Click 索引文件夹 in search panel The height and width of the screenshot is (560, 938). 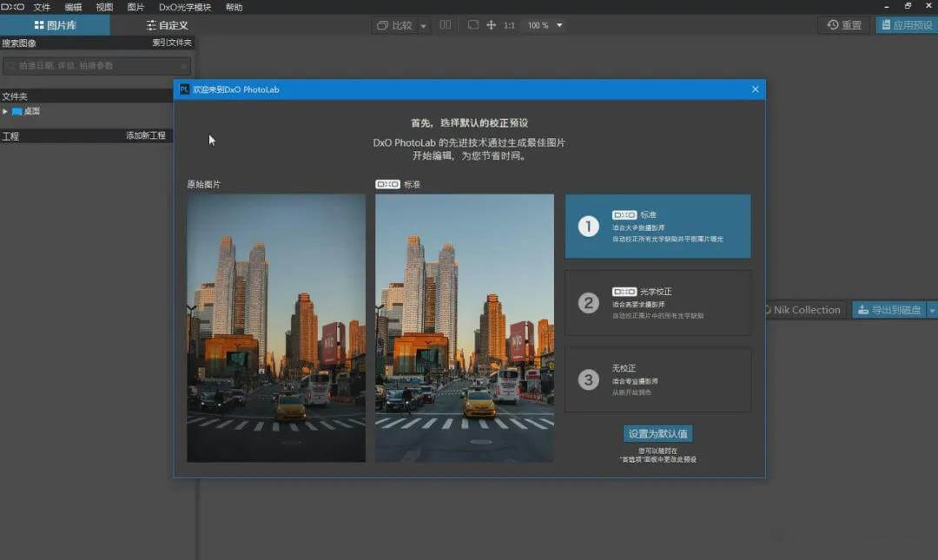coord(172,43)
